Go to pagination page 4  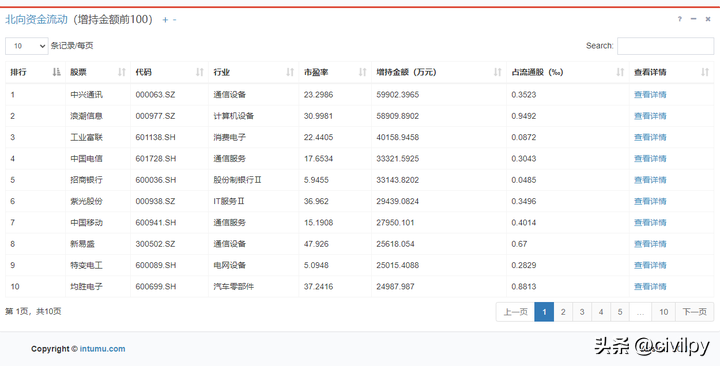point(601,312)
